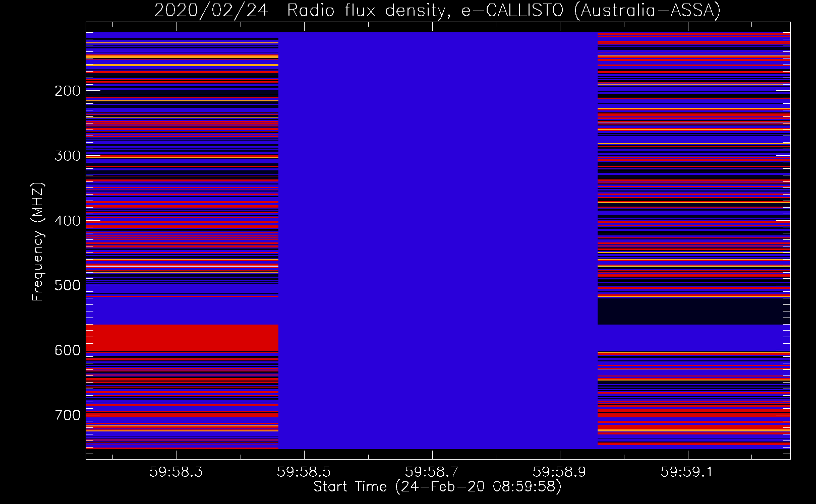This screenshot has height=504, width=816.
Task: Click the solid blue data gap in center
Action: 438,240
